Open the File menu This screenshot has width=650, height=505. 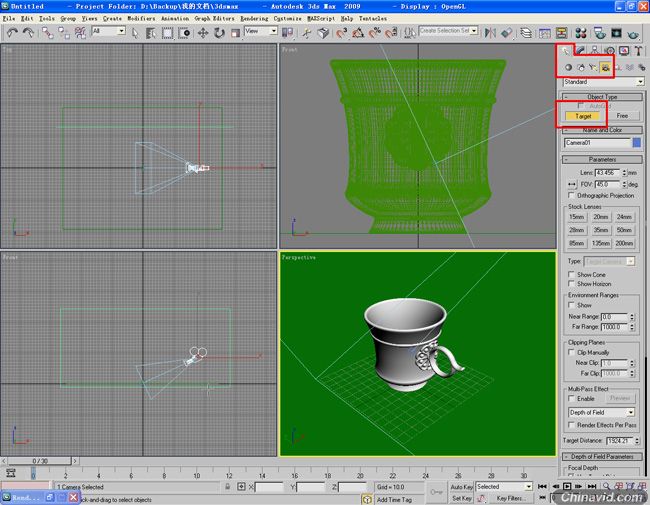[x=8, y=19]
